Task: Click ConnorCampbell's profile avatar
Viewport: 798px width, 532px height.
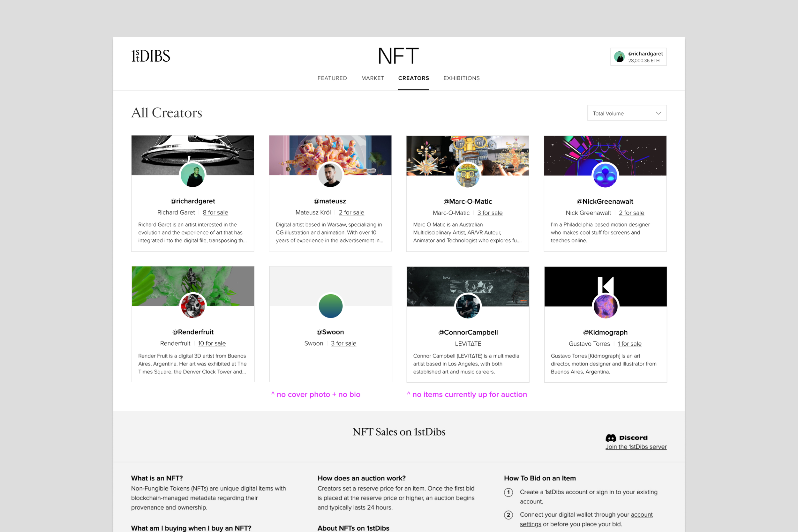Action: (x=468, y=306)
